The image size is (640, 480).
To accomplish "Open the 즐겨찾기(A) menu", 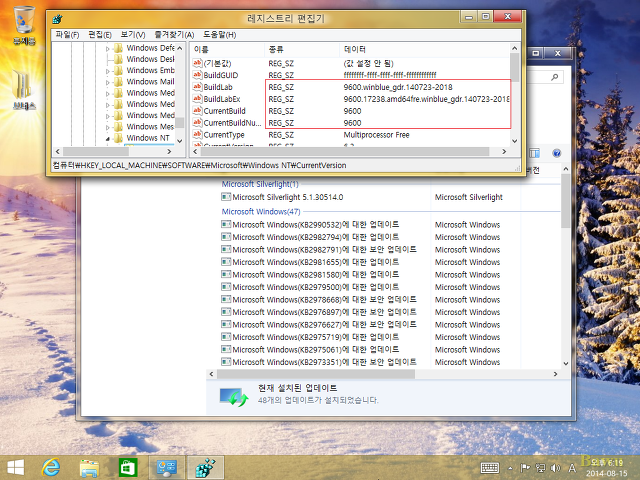I will [174, 35].
